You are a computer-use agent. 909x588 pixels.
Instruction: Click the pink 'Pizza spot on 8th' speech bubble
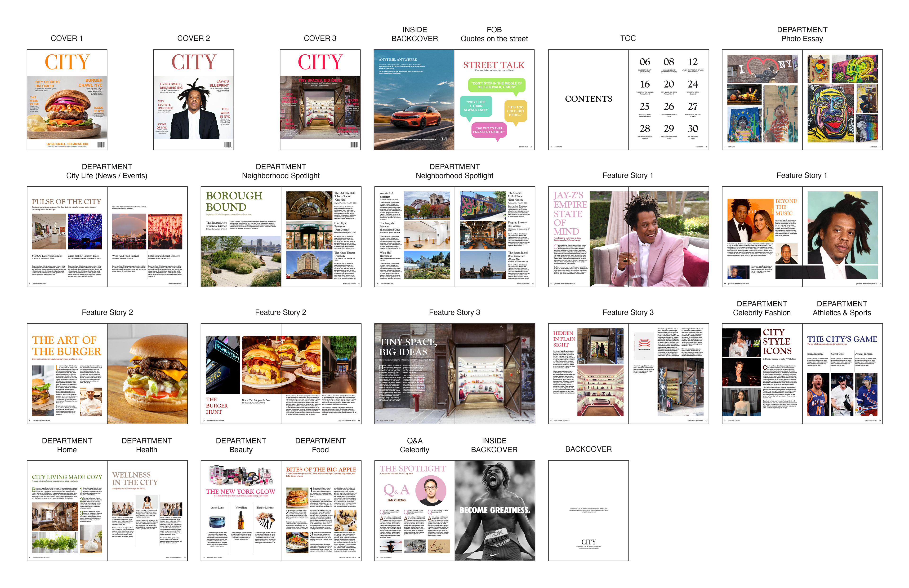pyautogui.click(x=489, y=130)
